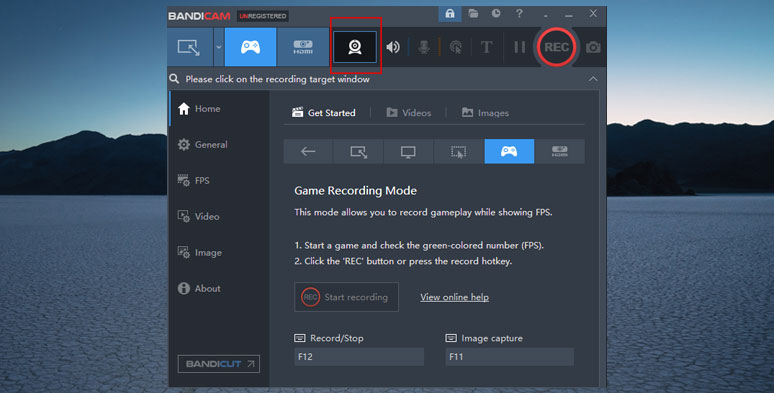Click the Record/Stop hotkey field F12
The height and width of the screenshot is (393, 774).
(359, 356)
